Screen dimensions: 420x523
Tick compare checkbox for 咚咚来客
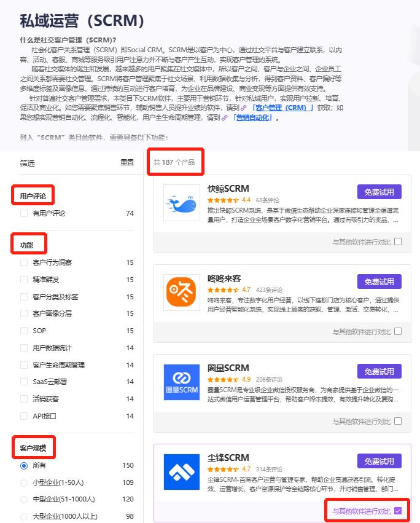(x=398, y=331)
